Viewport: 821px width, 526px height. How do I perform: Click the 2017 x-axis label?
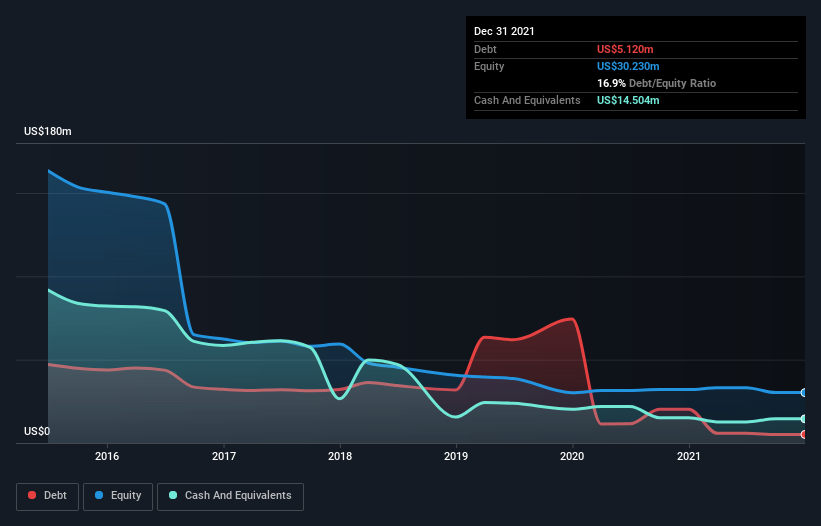[224, 456]
